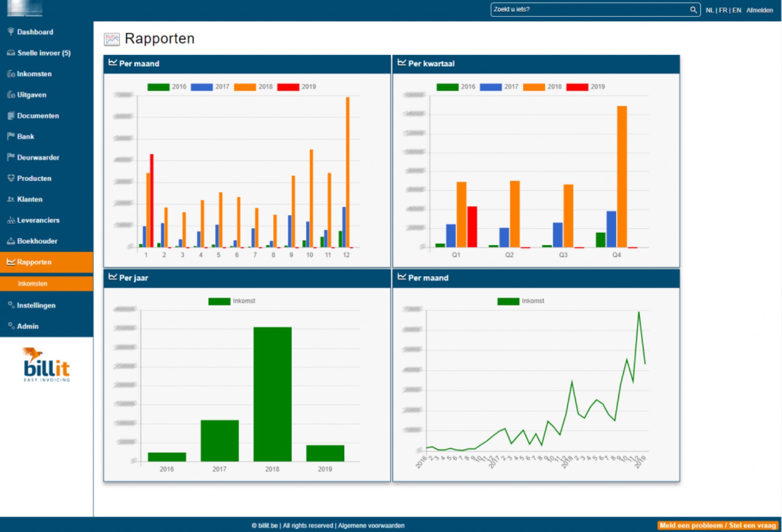Click the Instellingen gears icon

pyautogui.click(x=11, y=305)
